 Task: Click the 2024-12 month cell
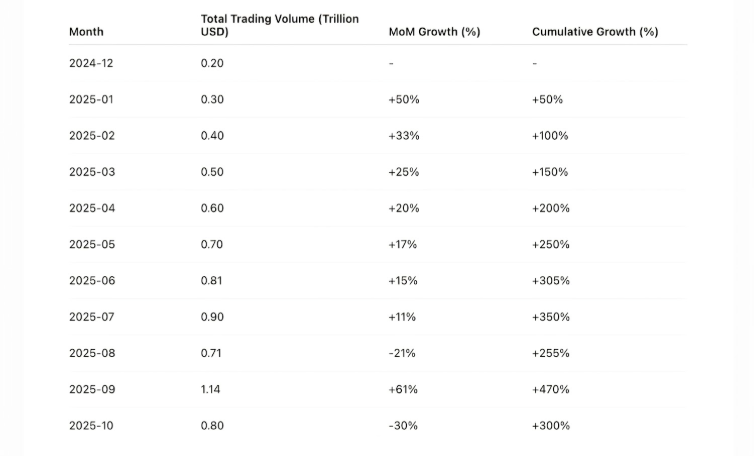click(x=91, y=63)
